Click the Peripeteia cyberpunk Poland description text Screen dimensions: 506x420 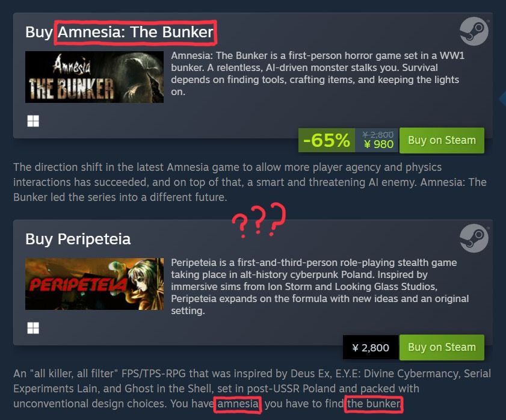tap(320, 286)
